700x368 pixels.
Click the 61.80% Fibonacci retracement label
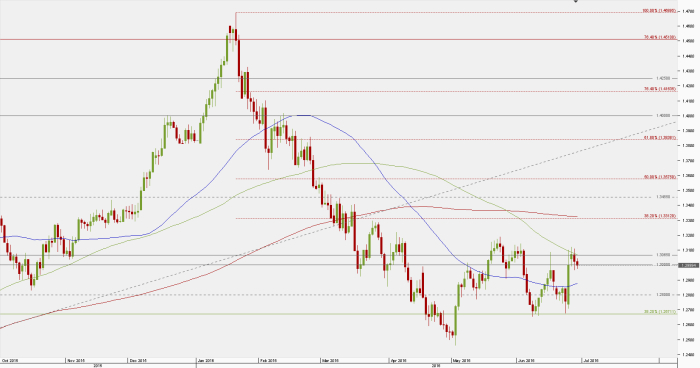point(660,138)
